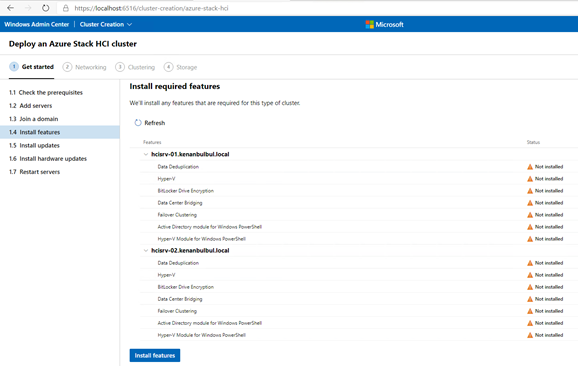Open the Cluster Creation dropdown chevron
This screenshot has height=366, width=578.
coord(129,24)
